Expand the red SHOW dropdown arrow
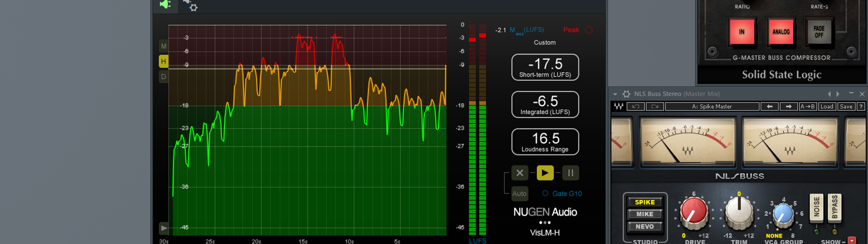This screenshot has width=868, height=244. click(x=852, y=241)
